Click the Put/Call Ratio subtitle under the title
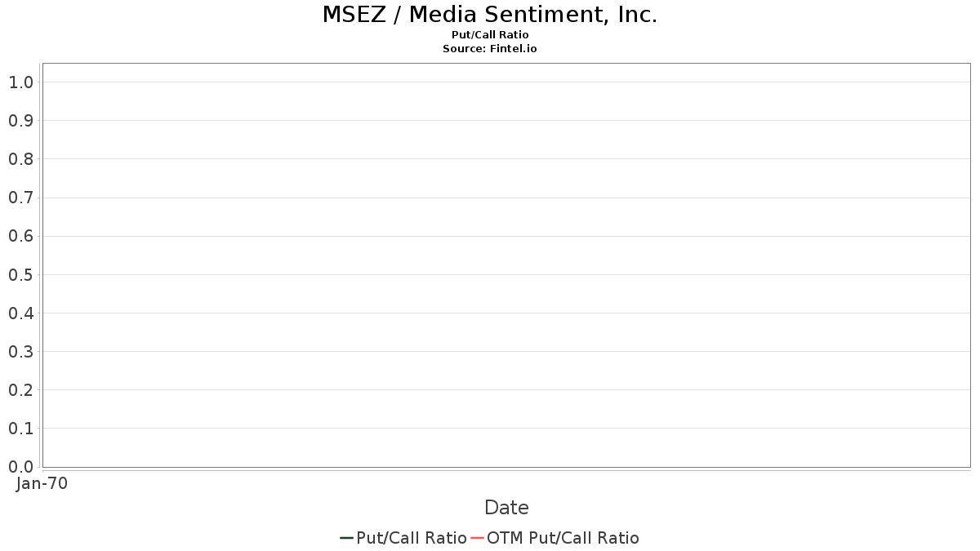 490,35
